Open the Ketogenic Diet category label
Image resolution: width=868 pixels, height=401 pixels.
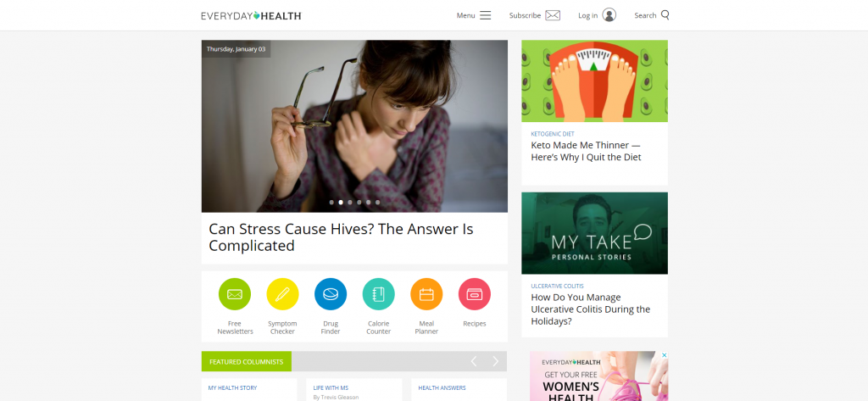[553, 134]
